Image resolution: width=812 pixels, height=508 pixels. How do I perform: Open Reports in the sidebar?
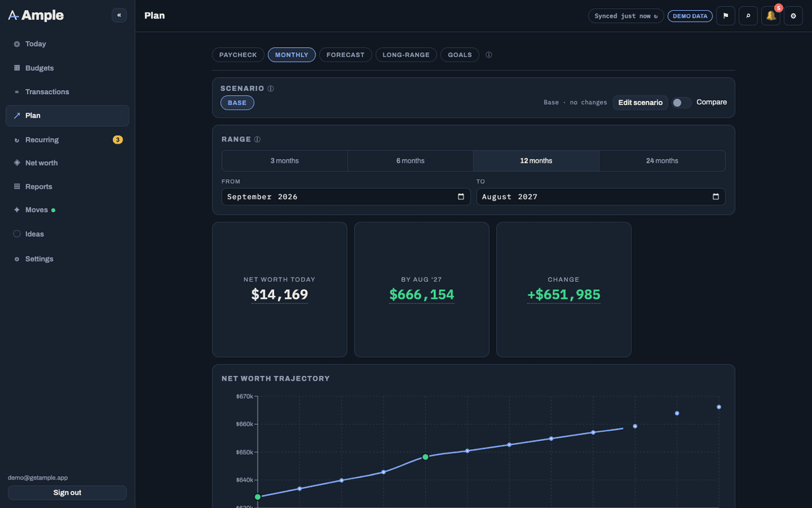[67, 186]
